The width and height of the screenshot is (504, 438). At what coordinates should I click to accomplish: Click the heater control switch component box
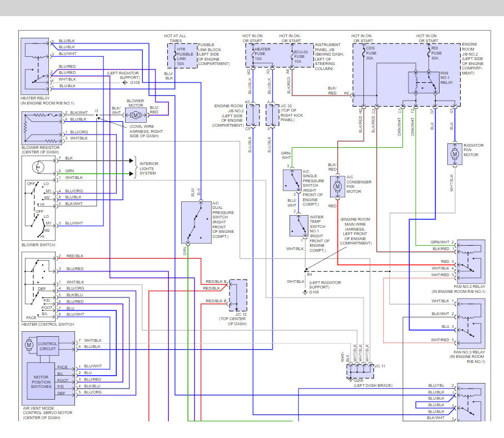tap(38, 286)
